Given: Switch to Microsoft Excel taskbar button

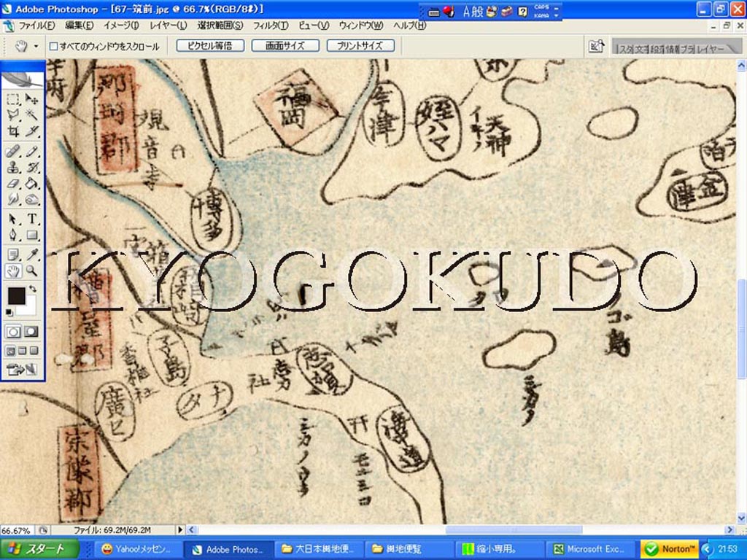Looking at the screenshot, I should tap(590, 549).
